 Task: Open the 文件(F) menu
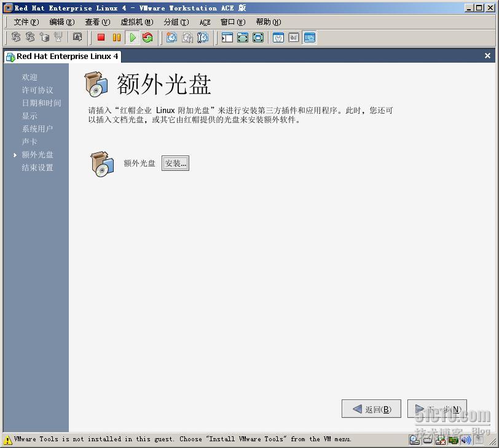coord(26,22)
